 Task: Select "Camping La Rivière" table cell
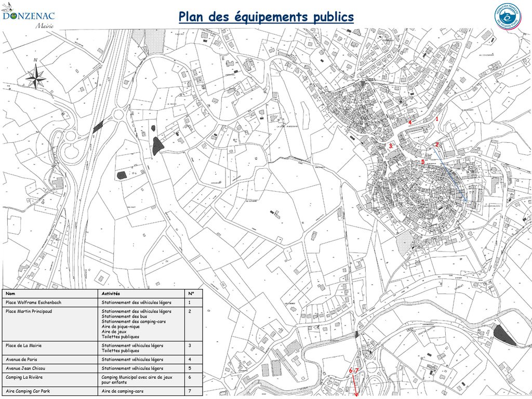click(x=50, y=380)
